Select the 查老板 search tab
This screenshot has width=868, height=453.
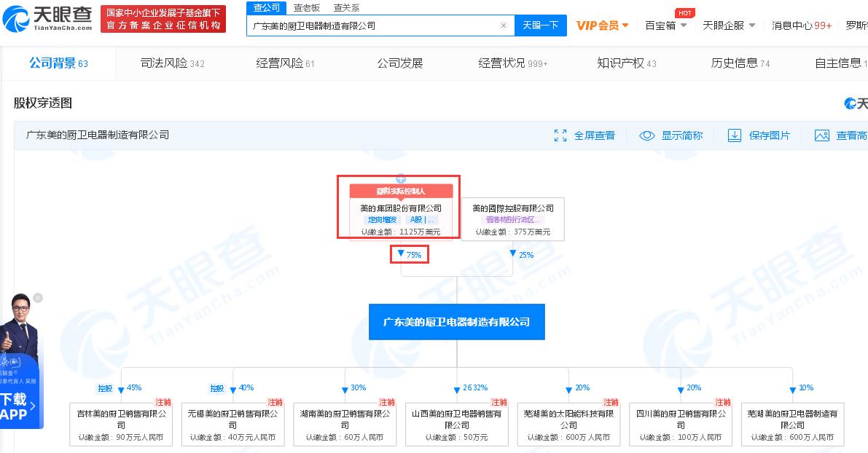[x=307, y=8]
